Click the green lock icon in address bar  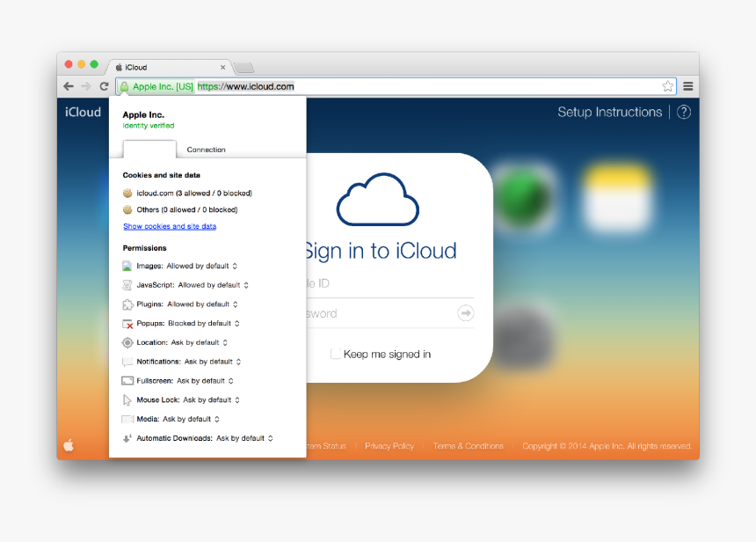click(125, 86)
